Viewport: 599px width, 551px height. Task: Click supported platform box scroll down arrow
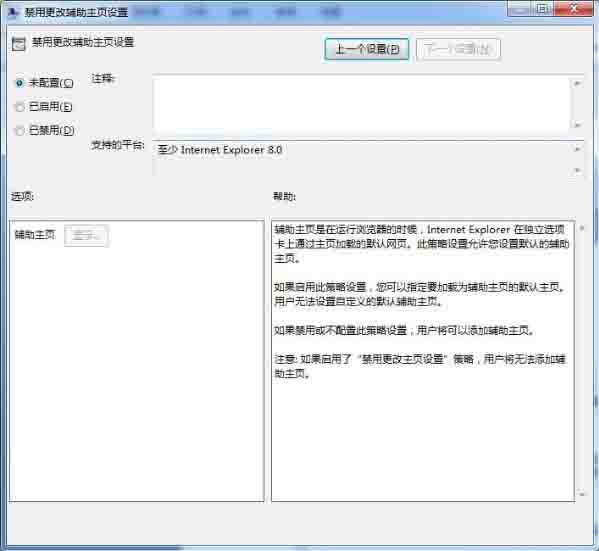(578, 170)
